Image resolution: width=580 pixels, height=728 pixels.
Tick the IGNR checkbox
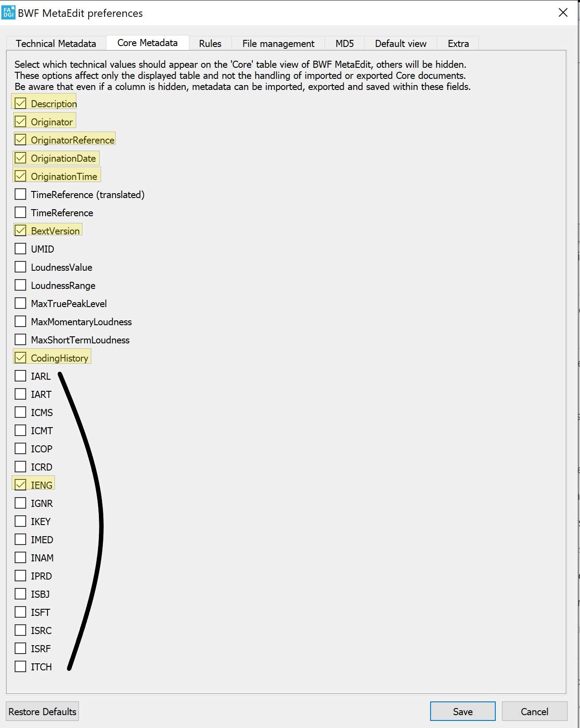point(20,503)
